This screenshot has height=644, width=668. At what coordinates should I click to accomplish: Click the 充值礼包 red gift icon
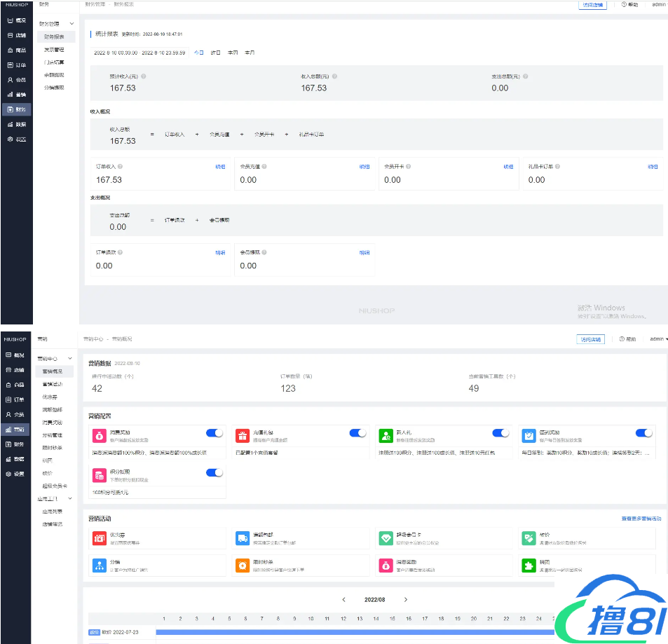(x=242, y=436)
